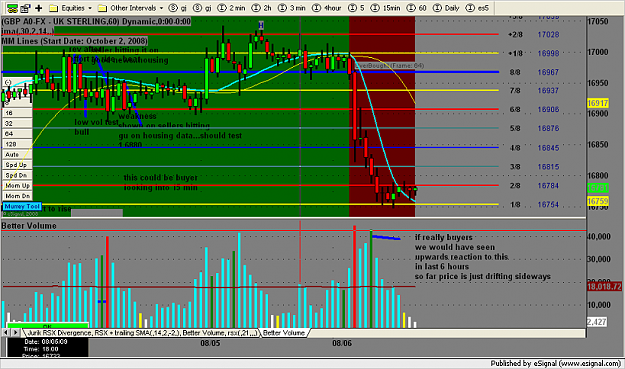Set Murrey frame to 32
The width and height of the screenshot is (625, 369).
pyautogui.click(x=17, y=124)
